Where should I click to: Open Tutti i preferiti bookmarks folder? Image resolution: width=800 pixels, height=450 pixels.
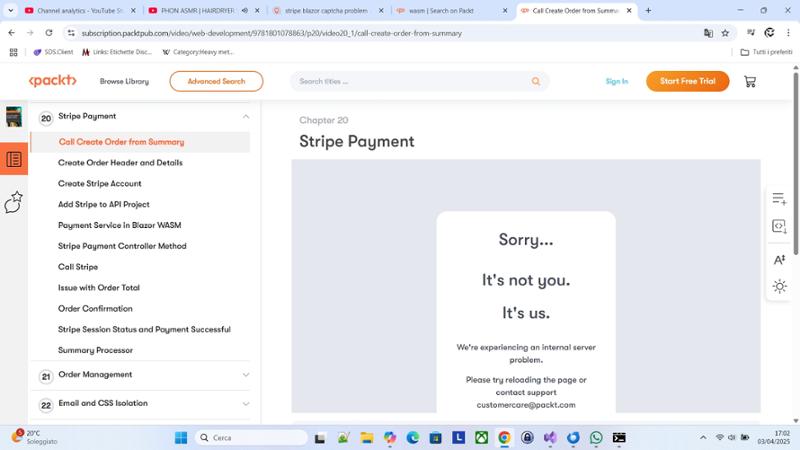[766, 52]
